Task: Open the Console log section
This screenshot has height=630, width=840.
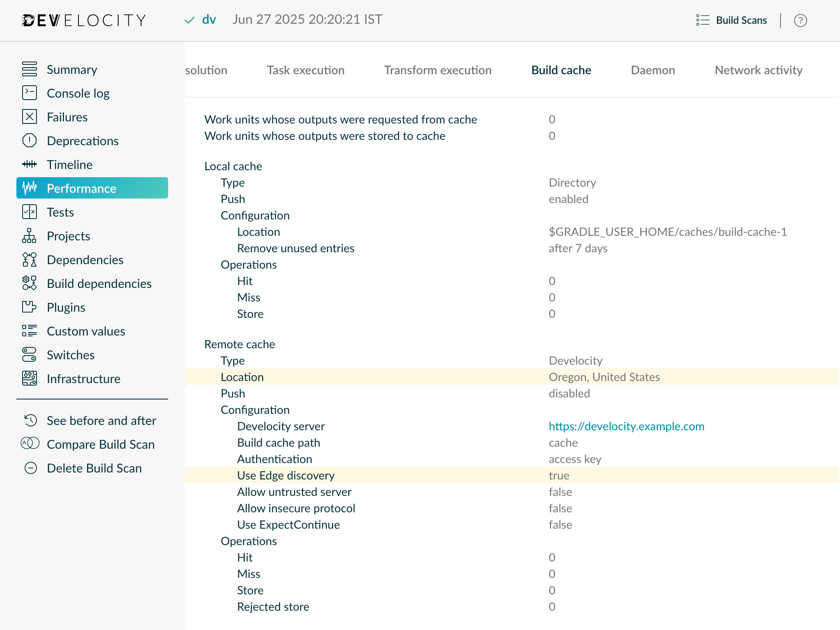Action: click(29, 93)
